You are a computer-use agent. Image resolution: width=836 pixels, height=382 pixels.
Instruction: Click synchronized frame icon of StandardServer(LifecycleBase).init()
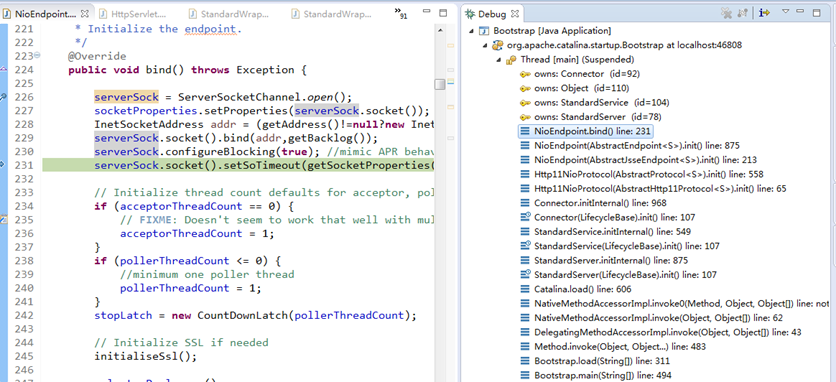(525, 274)
